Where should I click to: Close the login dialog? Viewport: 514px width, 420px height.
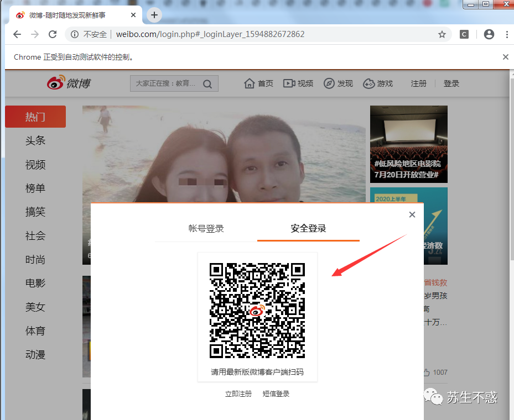click(412, 214)
